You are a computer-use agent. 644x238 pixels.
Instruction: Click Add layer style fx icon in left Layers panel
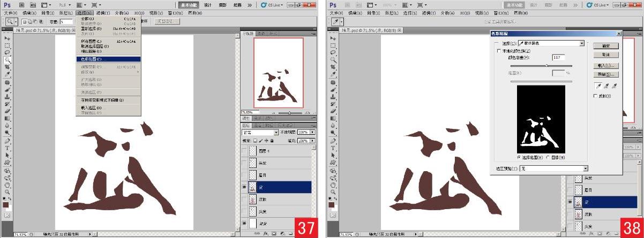pos(265,234)
